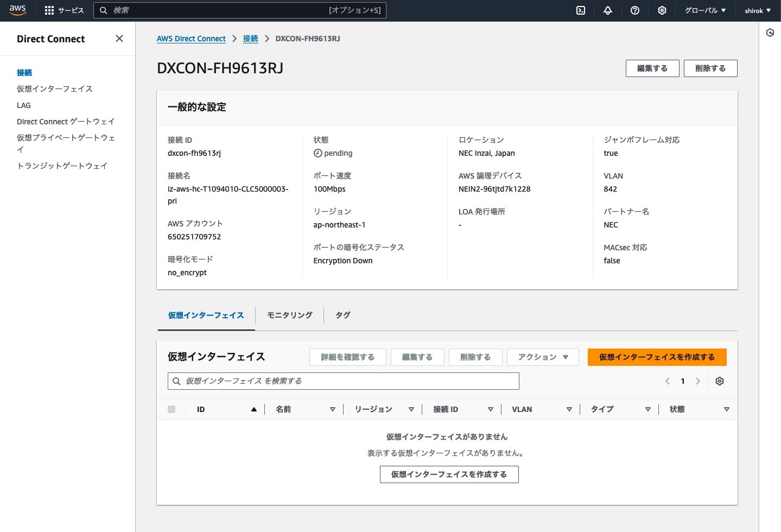The image size is (781, 532).
Task: Select LAG in the side navigation
Action: tap(24, 105)
